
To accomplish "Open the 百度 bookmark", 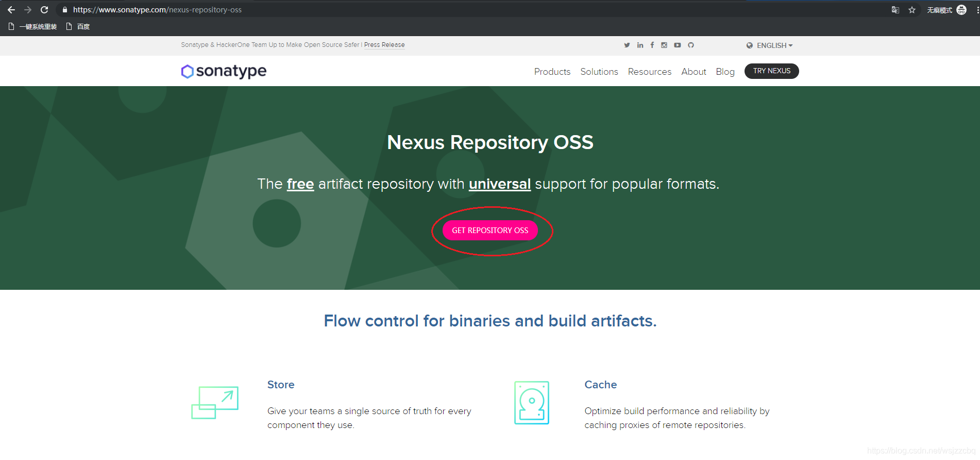I will point(78,27).
